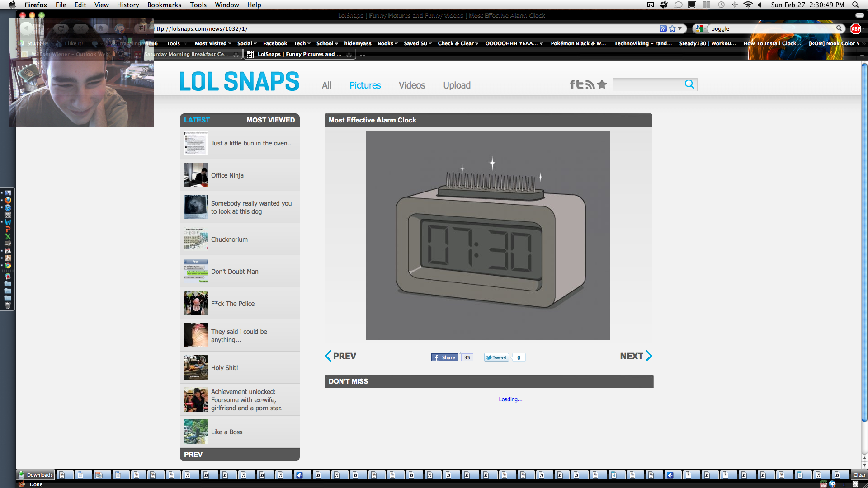Click the Facebook Share button
This screenshot has height=488, width=868.
pos(445,357)
